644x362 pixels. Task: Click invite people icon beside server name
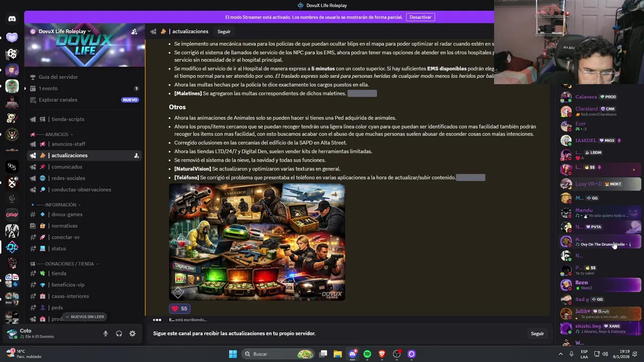pos(134,31)
